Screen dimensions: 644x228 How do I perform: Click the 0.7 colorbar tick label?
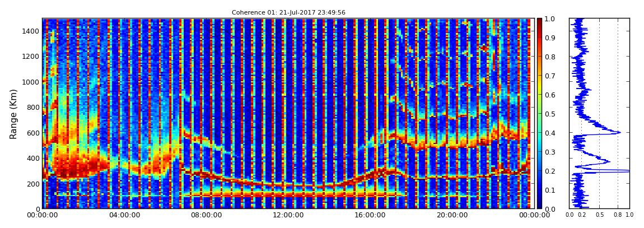(x=551, y=76)
